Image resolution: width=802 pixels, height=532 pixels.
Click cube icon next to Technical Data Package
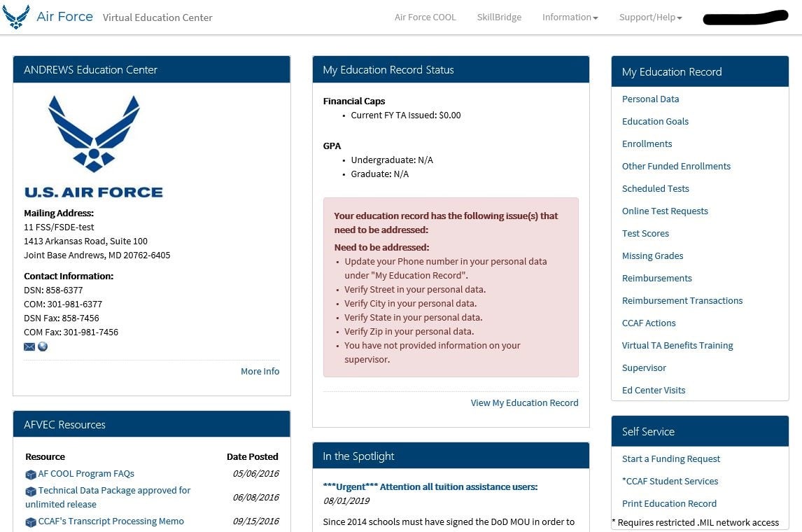[x=31, y=491]
